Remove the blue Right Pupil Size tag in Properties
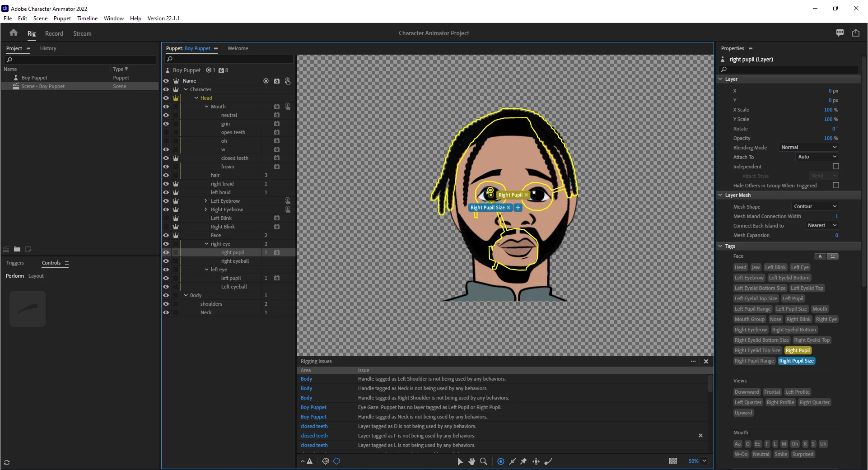Screen dimensions: 868x470 (797, 361)
